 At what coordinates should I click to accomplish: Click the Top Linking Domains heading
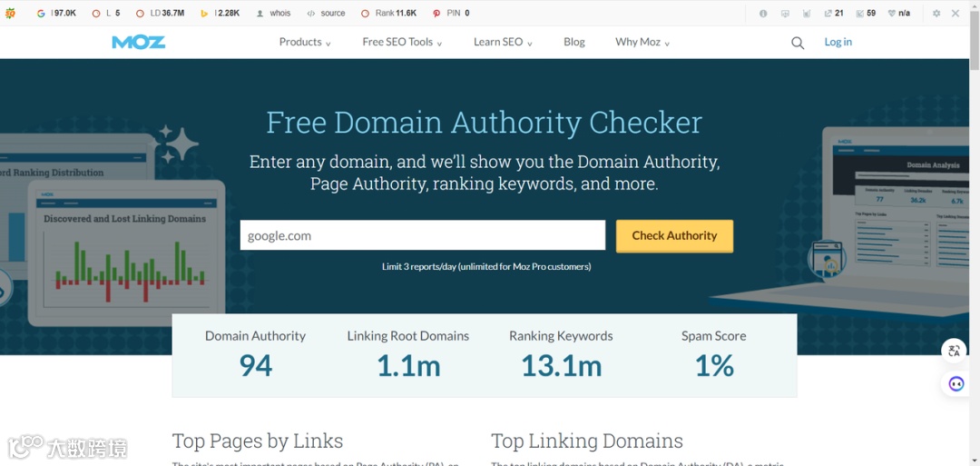587,441
